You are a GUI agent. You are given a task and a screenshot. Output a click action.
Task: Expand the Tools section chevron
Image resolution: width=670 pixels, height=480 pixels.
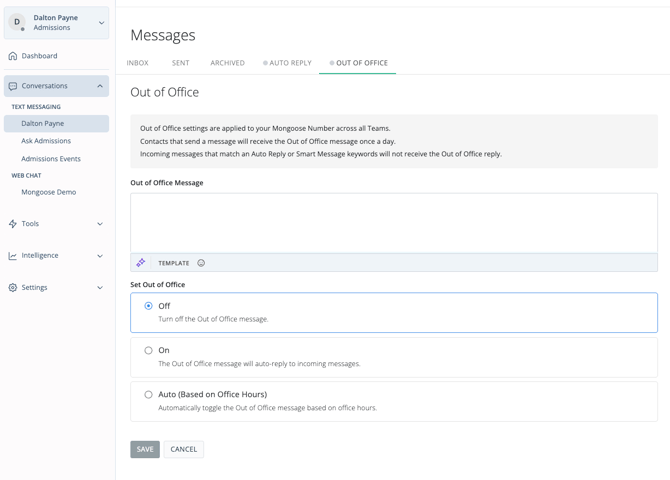[100, 224]
